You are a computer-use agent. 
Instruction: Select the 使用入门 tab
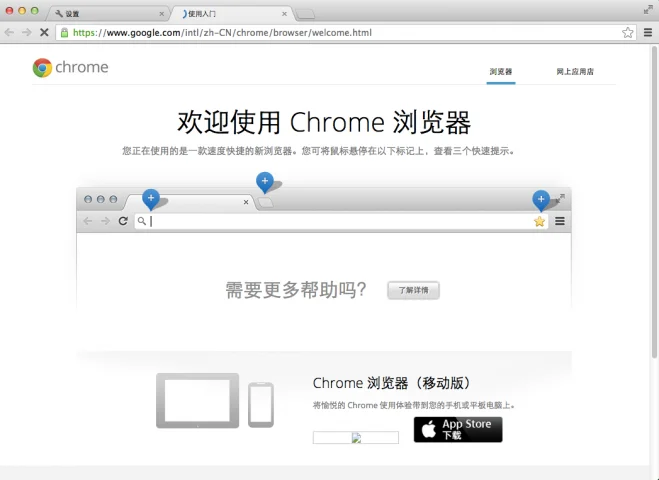[232, 13]
